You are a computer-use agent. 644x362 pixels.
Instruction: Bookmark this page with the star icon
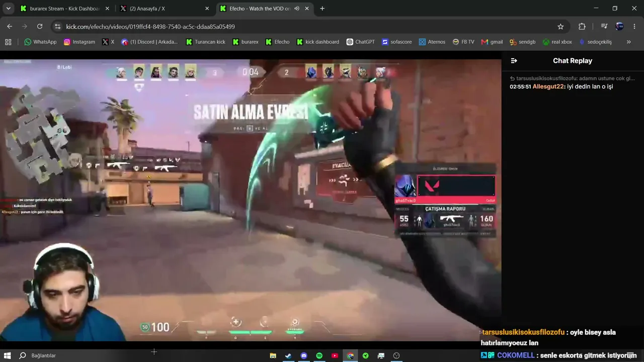tap(560, 26)
